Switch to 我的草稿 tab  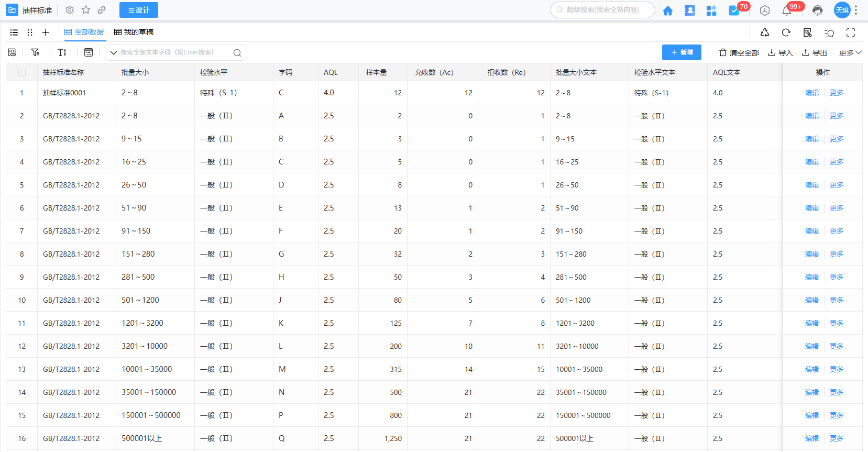(x=134, y=32)
